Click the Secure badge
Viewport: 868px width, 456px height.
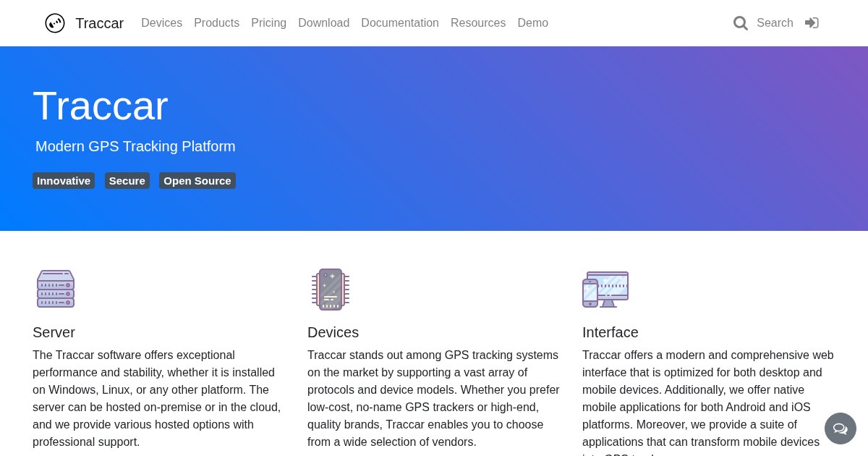(x=127, y=181)
